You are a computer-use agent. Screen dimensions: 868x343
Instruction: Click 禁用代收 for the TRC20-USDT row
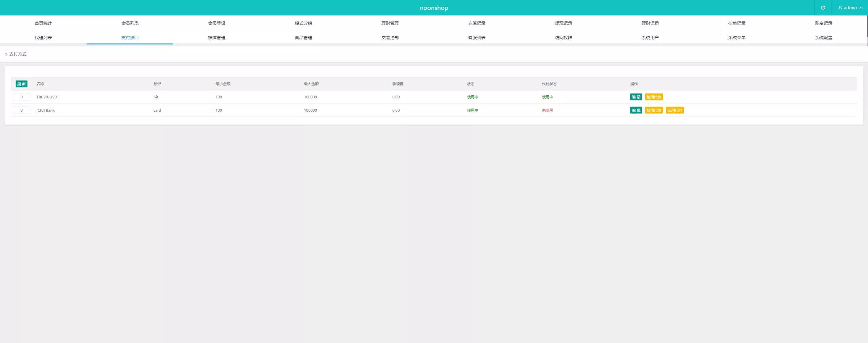(x=654, y=97)
